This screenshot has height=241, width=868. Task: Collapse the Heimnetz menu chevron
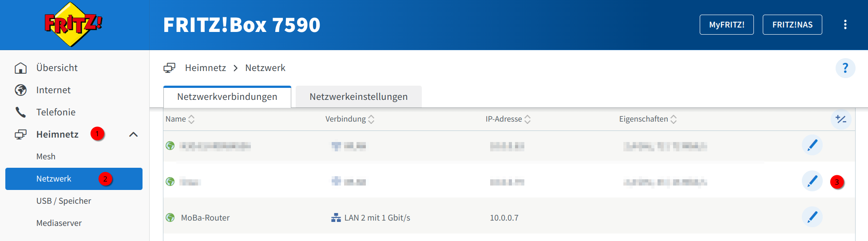point(133,134)
